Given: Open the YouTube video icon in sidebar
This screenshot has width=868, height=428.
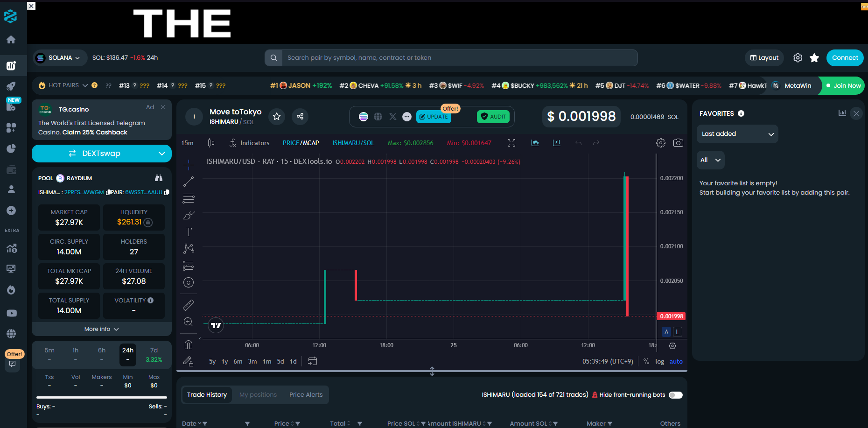Looking at the screenshot, I should click(11, 313).
